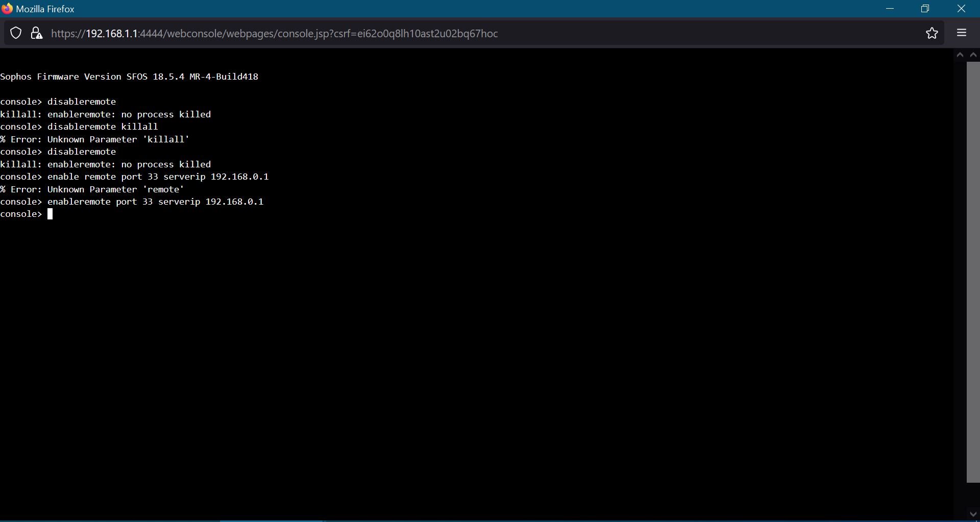Click the tracking protection shield icon

tap(16, 33)
